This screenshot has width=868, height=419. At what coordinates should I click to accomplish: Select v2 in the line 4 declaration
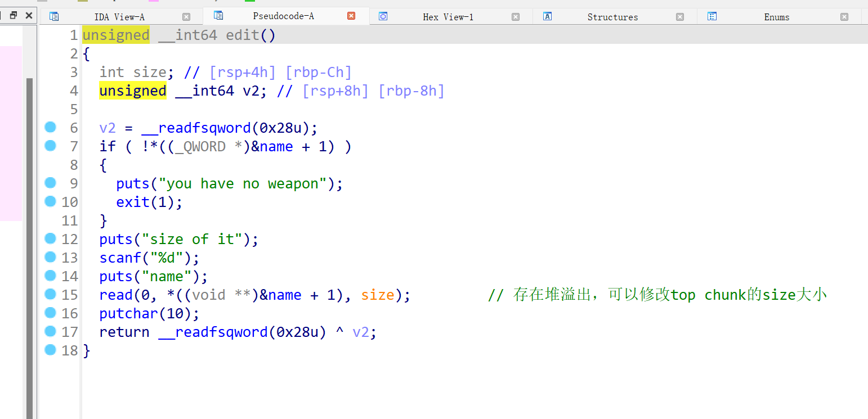[250, 91]
